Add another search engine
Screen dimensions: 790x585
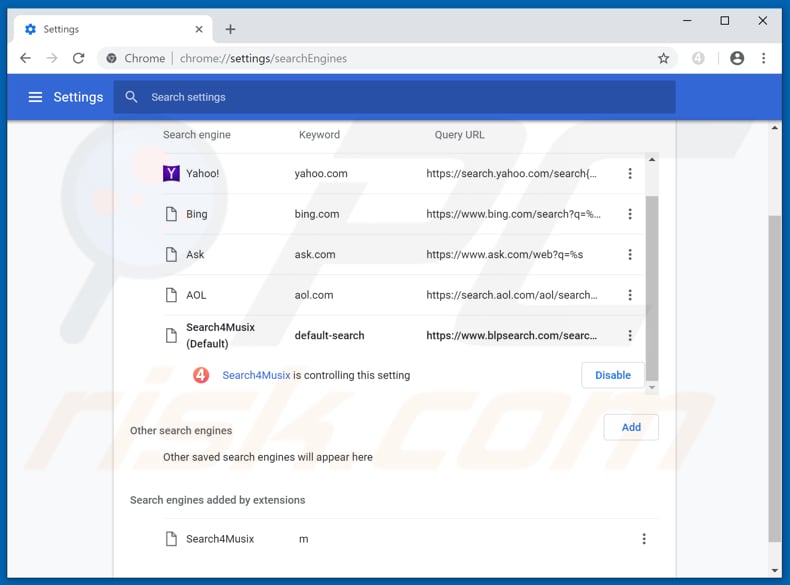tap(631, 427)
